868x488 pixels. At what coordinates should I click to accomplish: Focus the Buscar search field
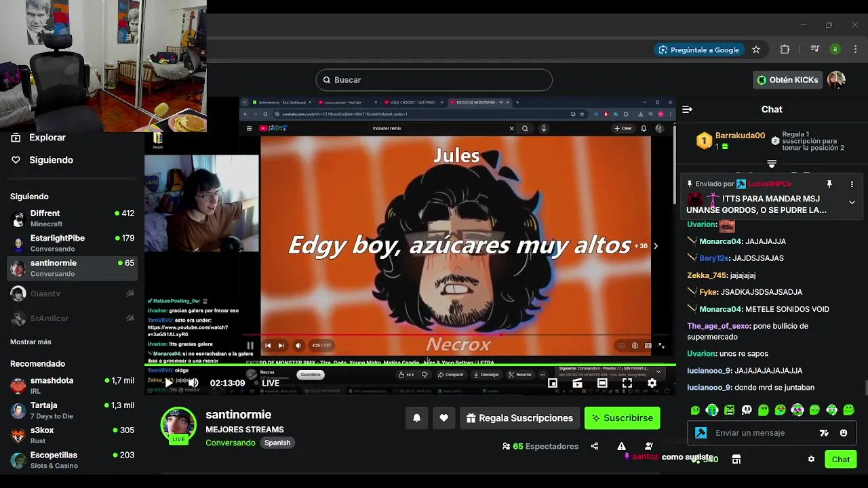click(434, 80)
